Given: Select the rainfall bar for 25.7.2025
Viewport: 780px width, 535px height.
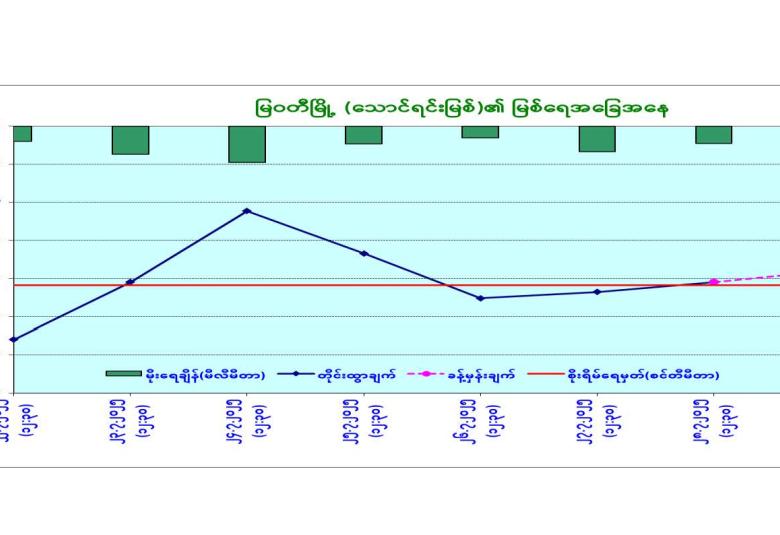Looking at the screenshot, I should tap(364, 135).
